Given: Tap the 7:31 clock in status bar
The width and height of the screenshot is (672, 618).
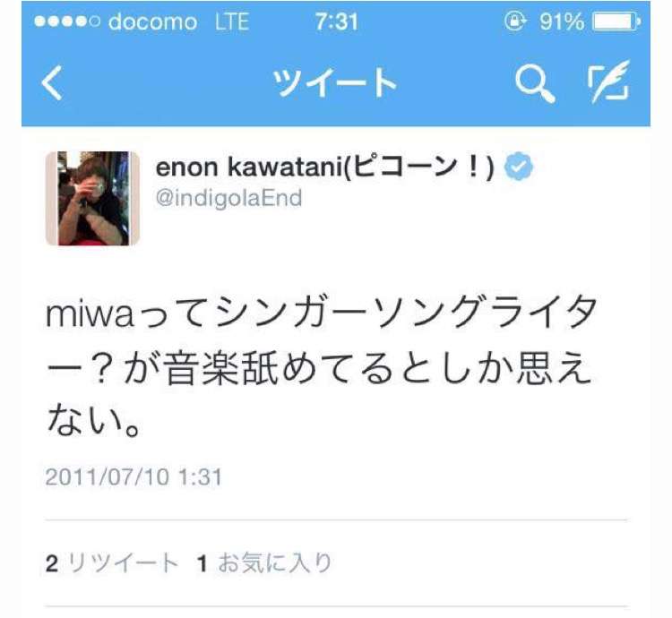Looking at the screenshot, I should pyautogui.click(x=336, y=21).
